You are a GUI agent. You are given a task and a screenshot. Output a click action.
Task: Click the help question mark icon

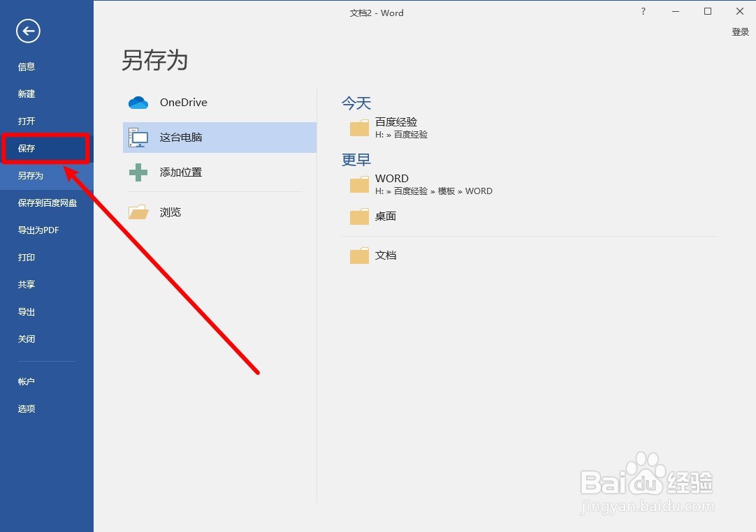643,12
